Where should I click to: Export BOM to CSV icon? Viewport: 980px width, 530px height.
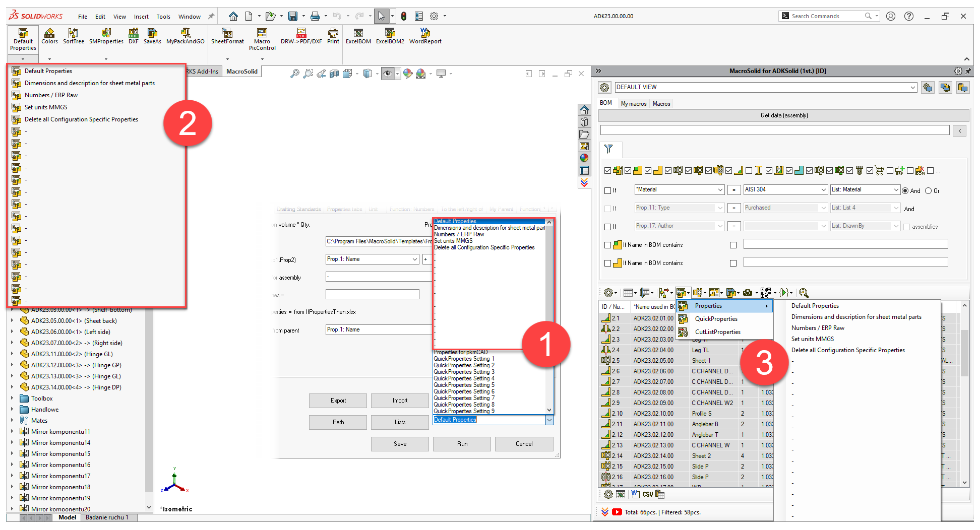[648, 494]
